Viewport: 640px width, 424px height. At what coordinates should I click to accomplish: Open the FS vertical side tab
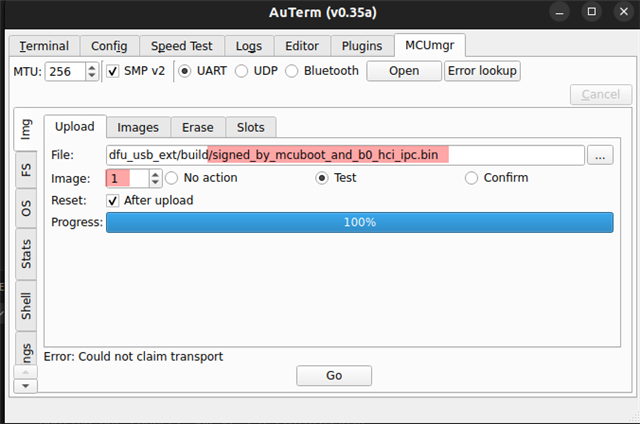[x=26, y=170]
